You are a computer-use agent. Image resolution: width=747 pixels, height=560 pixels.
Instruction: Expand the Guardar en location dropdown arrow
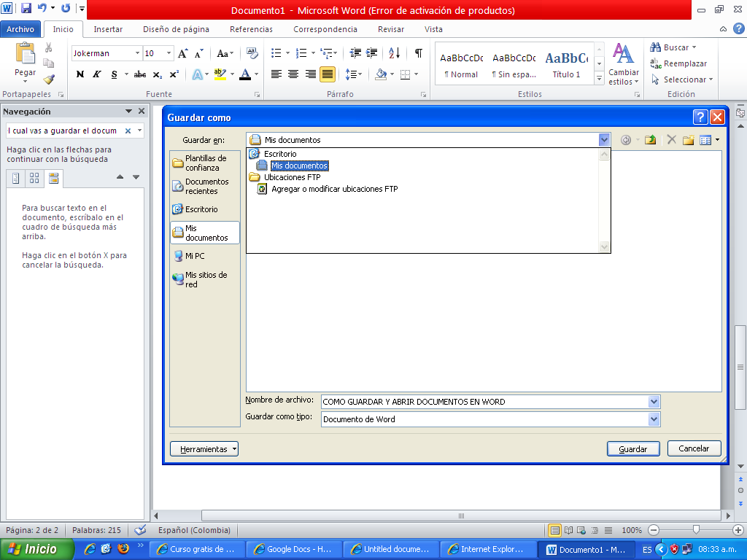(604, 140)
